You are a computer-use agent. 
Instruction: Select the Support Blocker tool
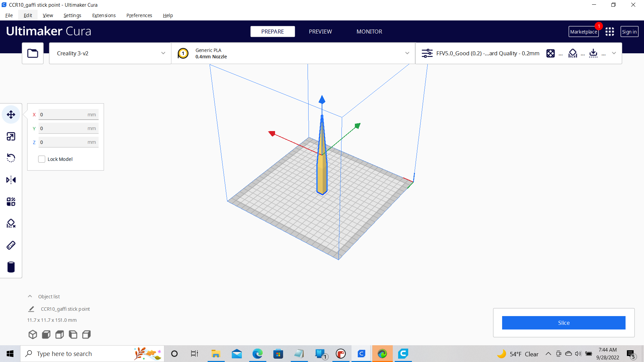11,224
